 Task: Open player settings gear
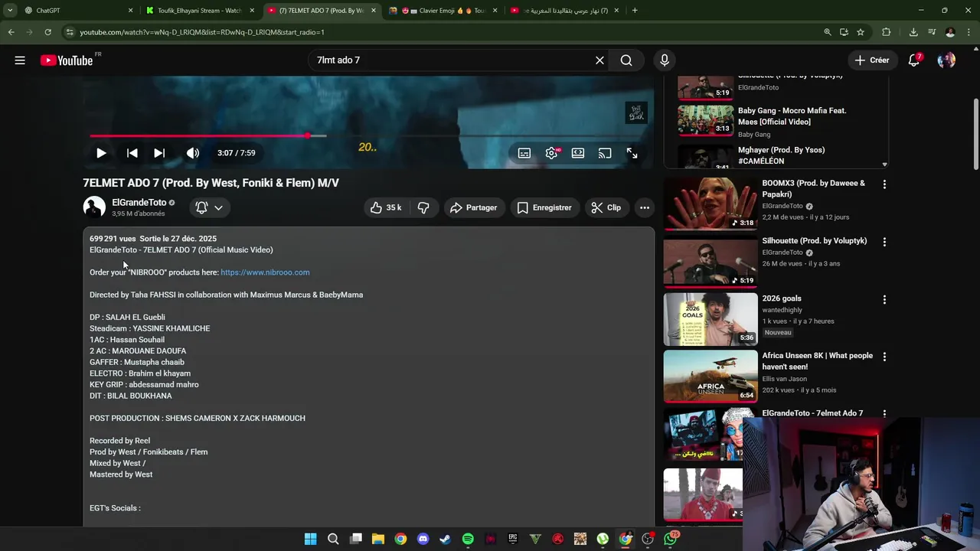pos(551,153)
